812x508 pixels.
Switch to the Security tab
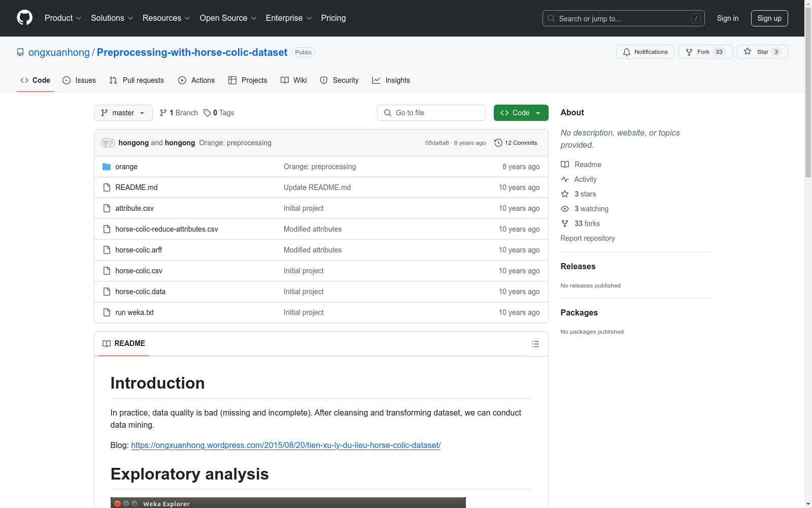339,80
